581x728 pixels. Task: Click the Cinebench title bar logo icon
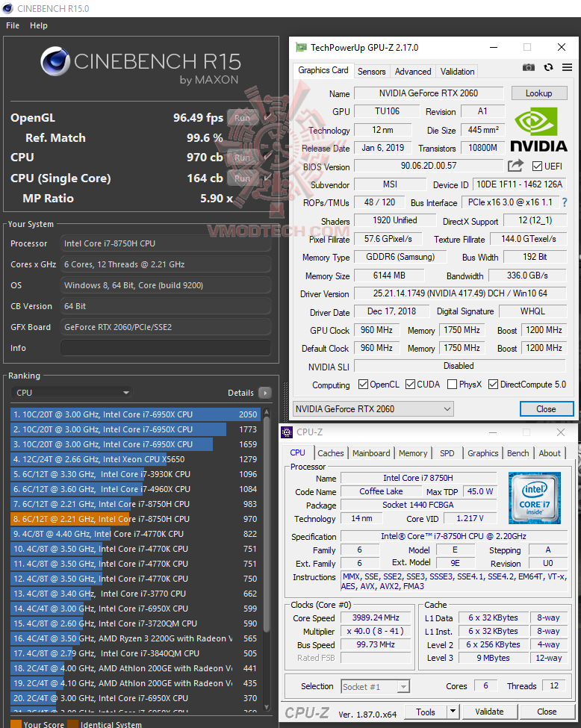(8, 8)
